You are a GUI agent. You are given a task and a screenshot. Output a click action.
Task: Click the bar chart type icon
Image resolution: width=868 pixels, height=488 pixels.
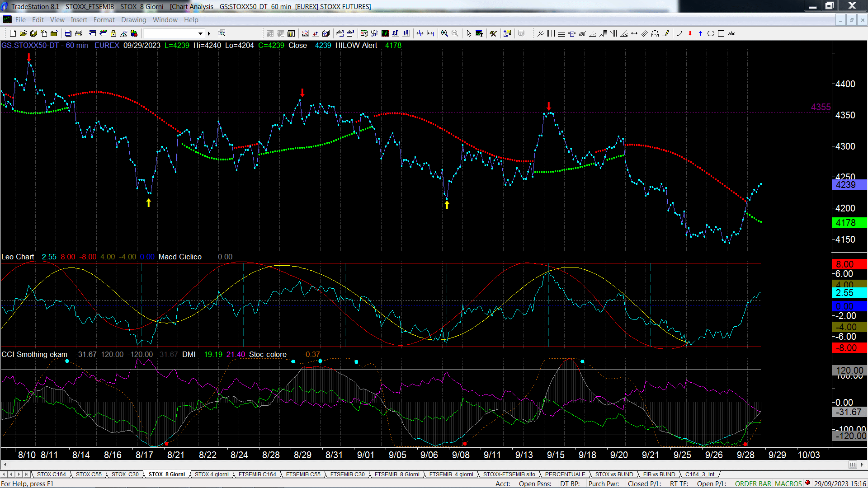click(396, 33)
